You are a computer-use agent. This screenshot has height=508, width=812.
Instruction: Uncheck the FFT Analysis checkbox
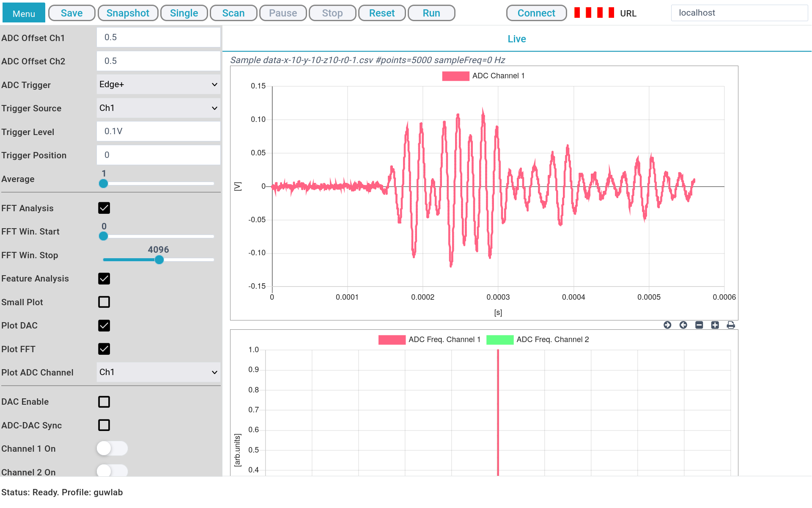[104, 208]
